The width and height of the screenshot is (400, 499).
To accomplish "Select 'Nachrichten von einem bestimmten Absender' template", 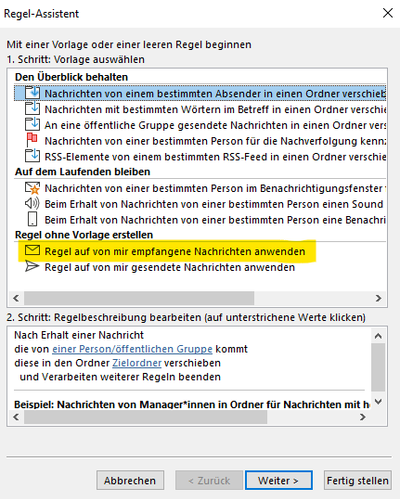I will (x=200, y=93).
